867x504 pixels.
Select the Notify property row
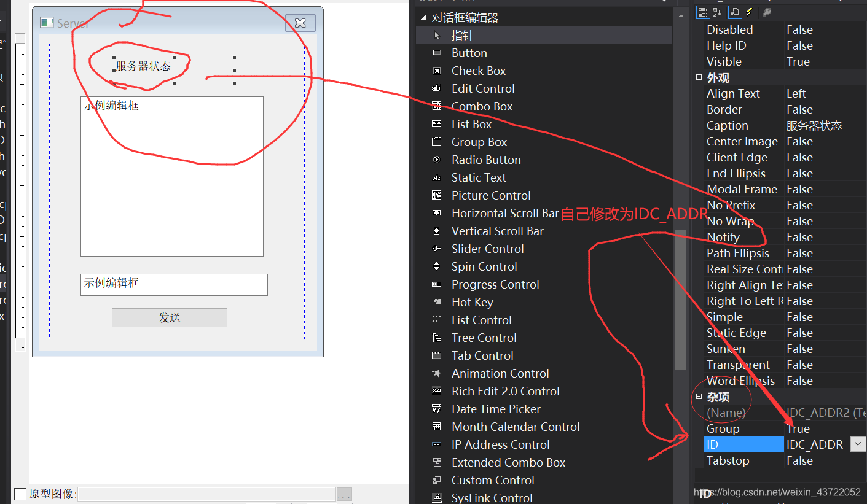click(x=785, y=237)
